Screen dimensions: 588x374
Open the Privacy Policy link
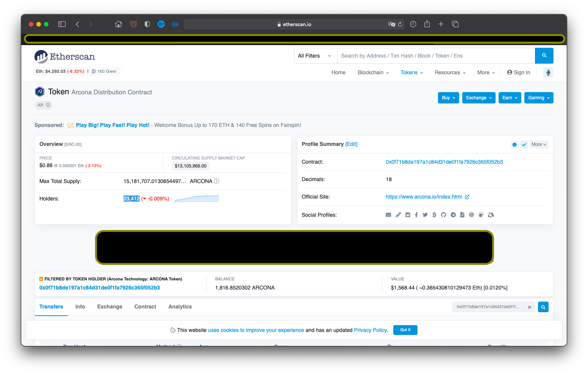[x=370, y=330]
